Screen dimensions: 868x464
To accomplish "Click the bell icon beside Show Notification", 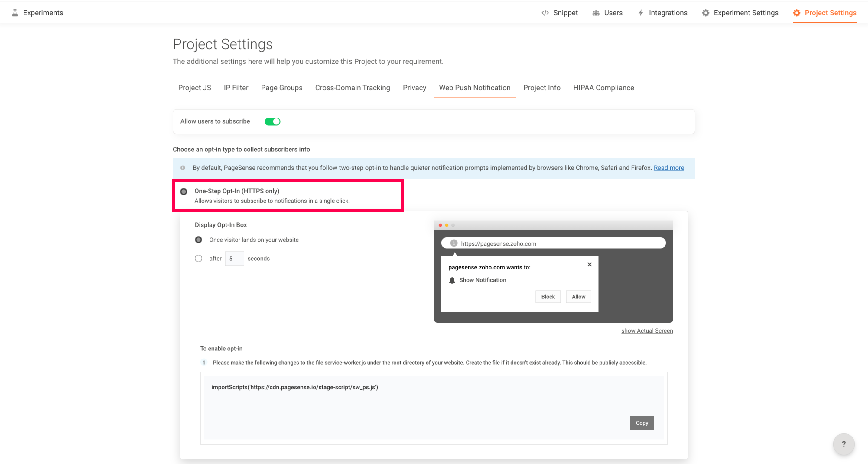I will pyautogui.click(x=452, y=280).
